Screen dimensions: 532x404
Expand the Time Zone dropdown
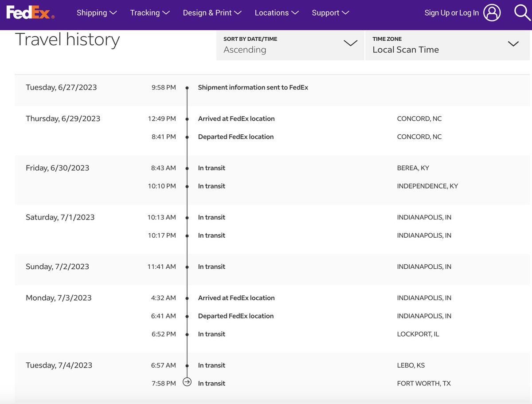click(448, 45)
